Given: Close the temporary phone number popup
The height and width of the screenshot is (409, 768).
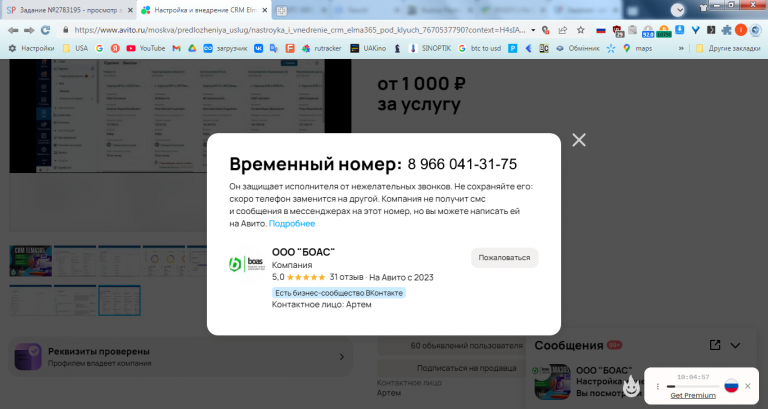Looking at the screenshot, I should (x=578, y=140).
